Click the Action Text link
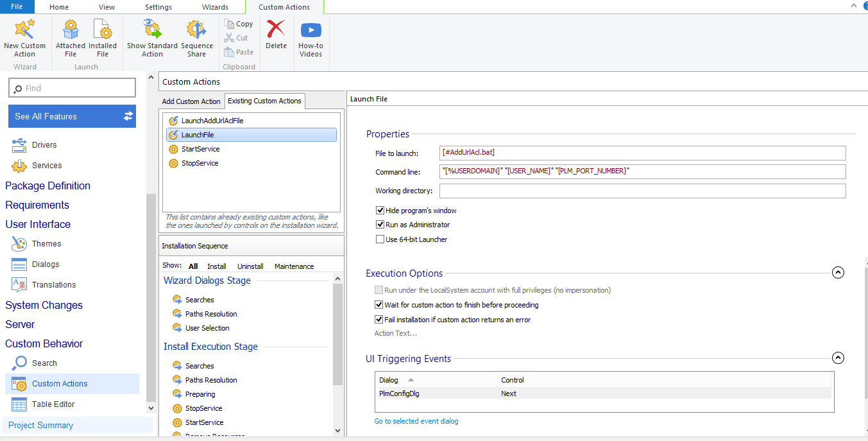 tap(395, 333)
